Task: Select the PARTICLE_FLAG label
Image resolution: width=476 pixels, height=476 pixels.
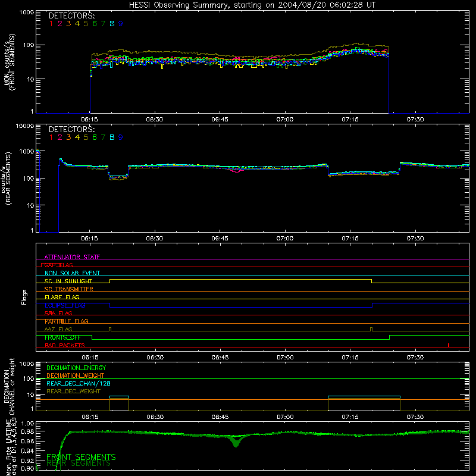Action: (67, 321)
